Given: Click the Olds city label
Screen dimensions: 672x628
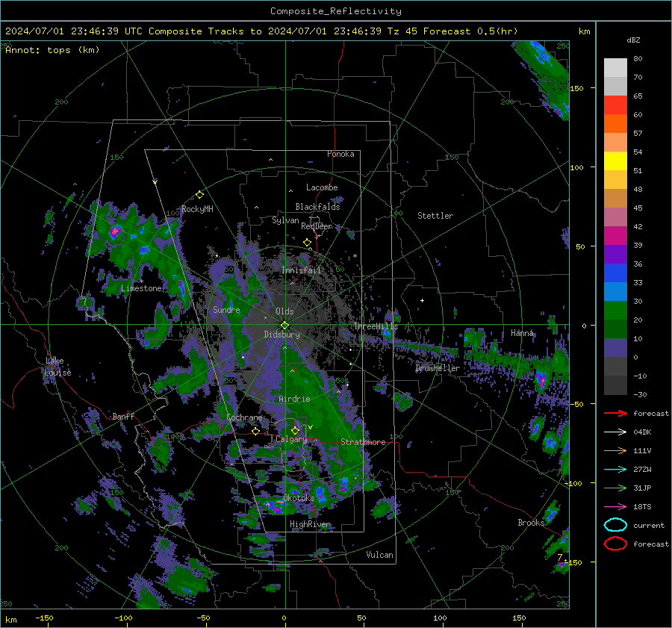Looking at the screenshot, I should pos(284,311).
